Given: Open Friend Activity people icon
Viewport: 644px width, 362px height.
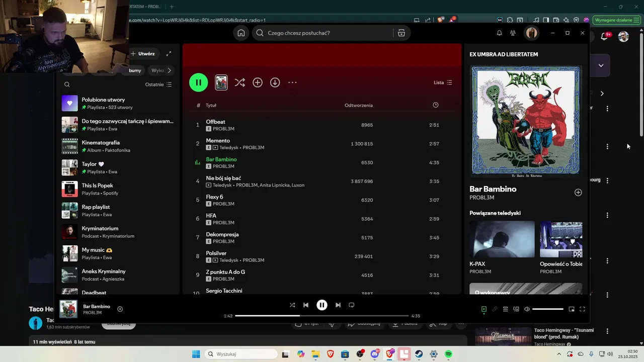Looking at the screenshot, I should (x=513, y=33).
